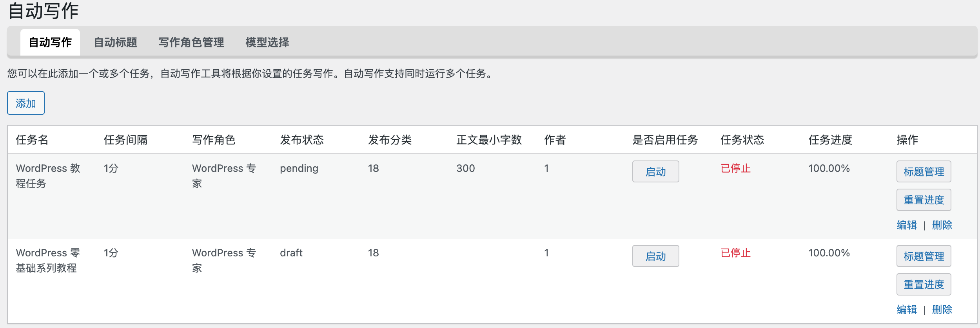The width and height of the screenshot is (980, 328).
Task: Reset progress of 零基础系列教程 task
Action: coord(924,285)
